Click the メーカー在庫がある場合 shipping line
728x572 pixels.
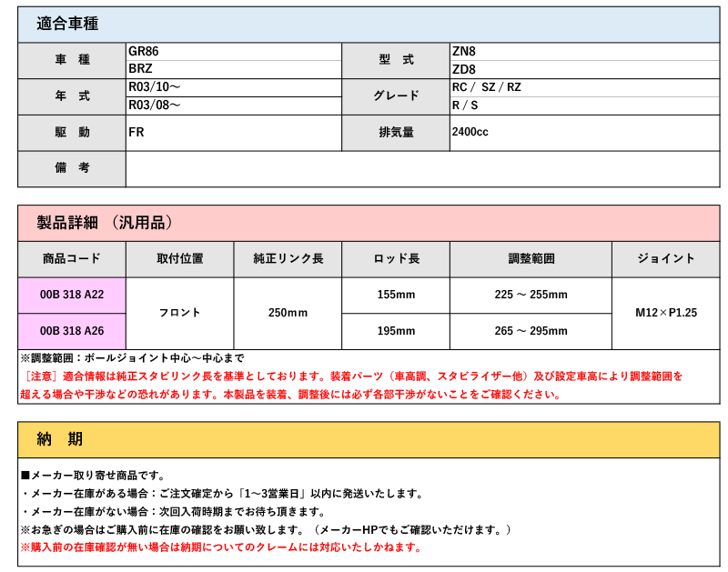pyautogui.click(x=222, y=494)
